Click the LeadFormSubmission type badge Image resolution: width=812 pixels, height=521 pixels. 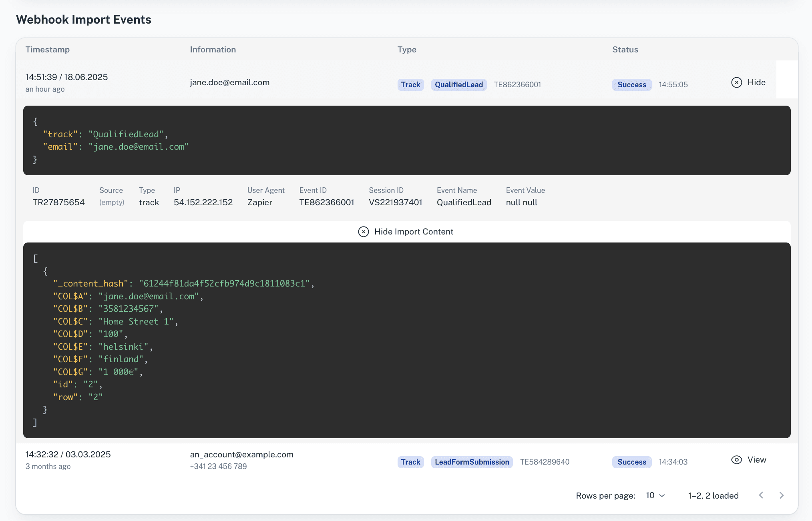click(x=472, y=462)
